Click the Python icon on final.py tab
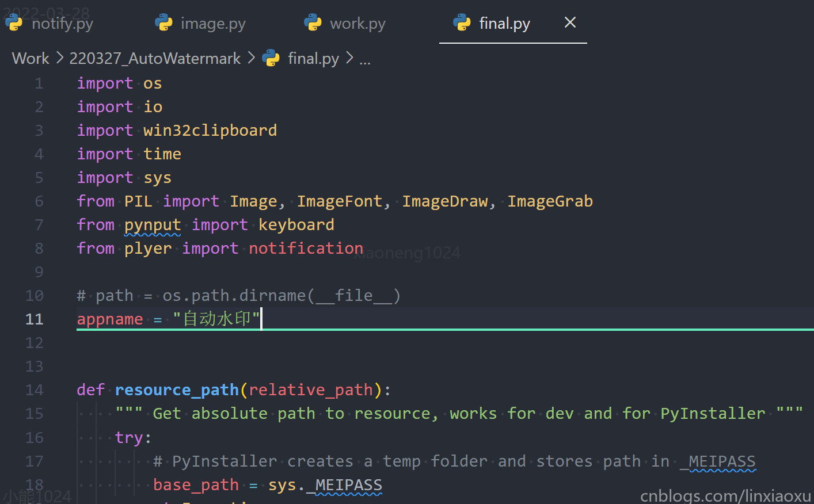This screenshot has height=504, width=814. click(462, 22)
